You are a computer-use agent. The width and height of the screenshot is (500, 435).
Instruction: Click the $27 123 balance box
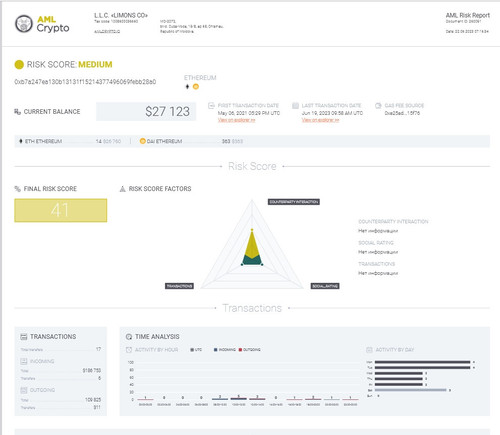pyautogui.click(x=146, y=111)
